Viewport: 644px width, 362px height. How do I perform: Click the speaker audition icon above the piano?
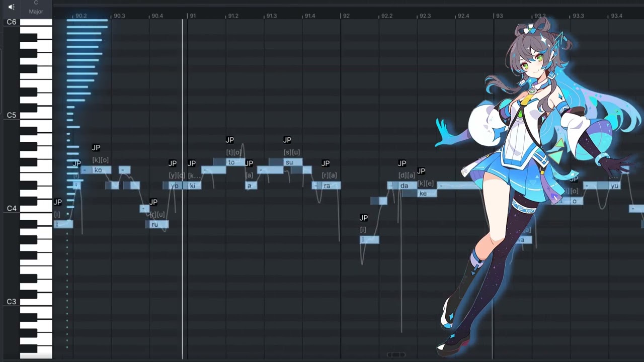coord(11,7)
